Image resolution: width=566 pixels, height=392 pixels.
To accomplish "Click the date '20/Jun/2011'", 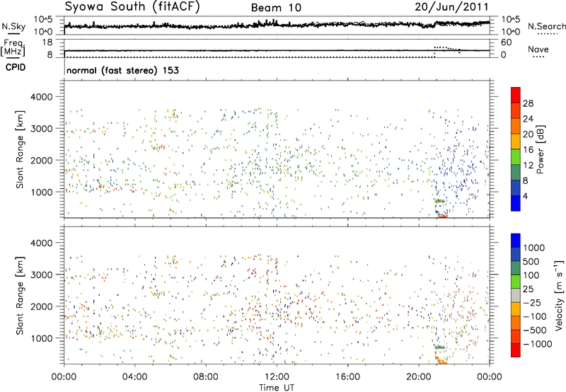I will pos(451,7).
